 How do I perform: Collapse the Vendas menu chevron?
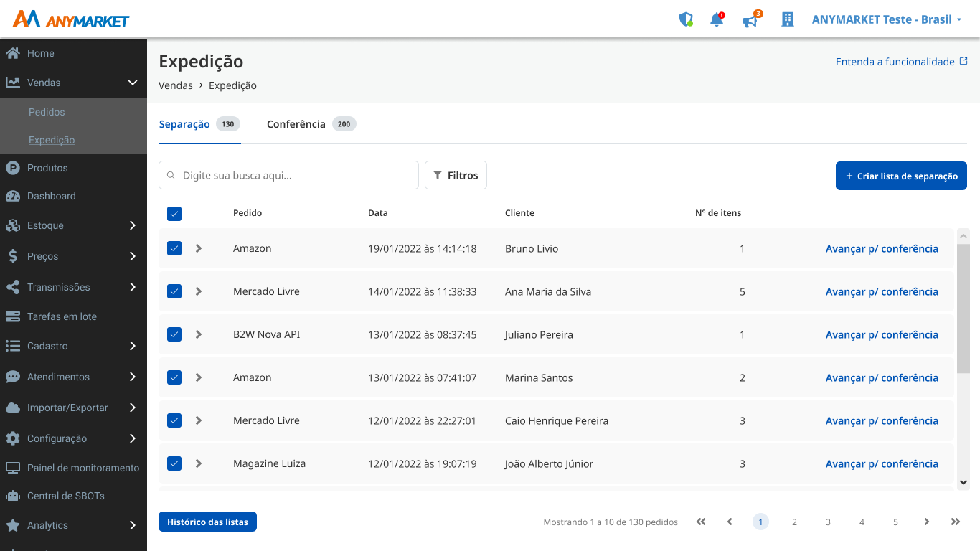tap(133, 83)
